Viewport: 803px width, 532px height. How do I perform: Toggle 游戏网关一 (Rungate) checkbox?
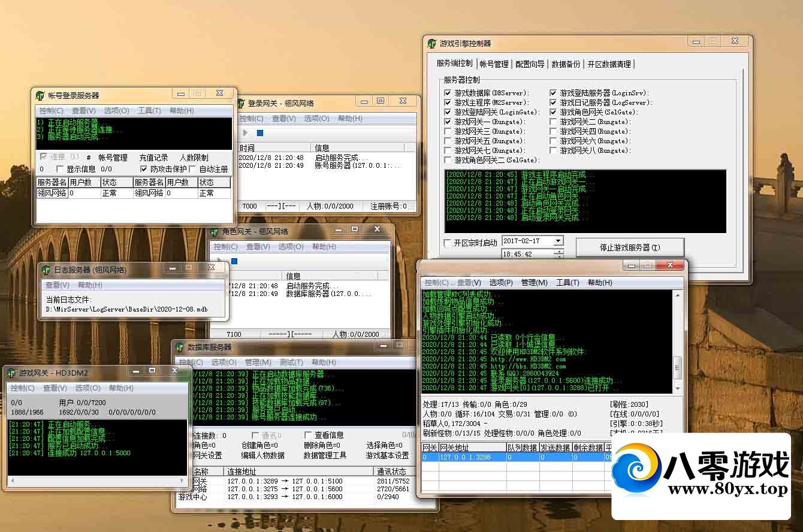pyautogui.click(x=448, y=122)
